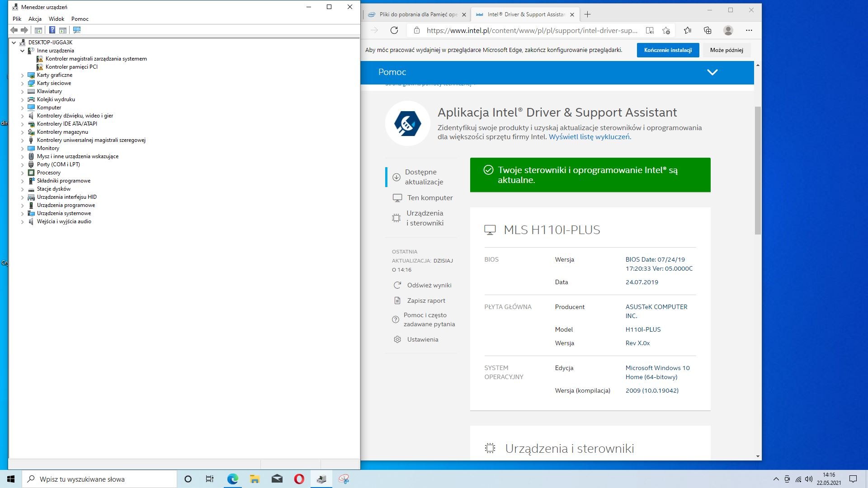This screenshot has height=488, width=868.
Task: Click Kończenie instalacji button
Action: tap(668, 50)
